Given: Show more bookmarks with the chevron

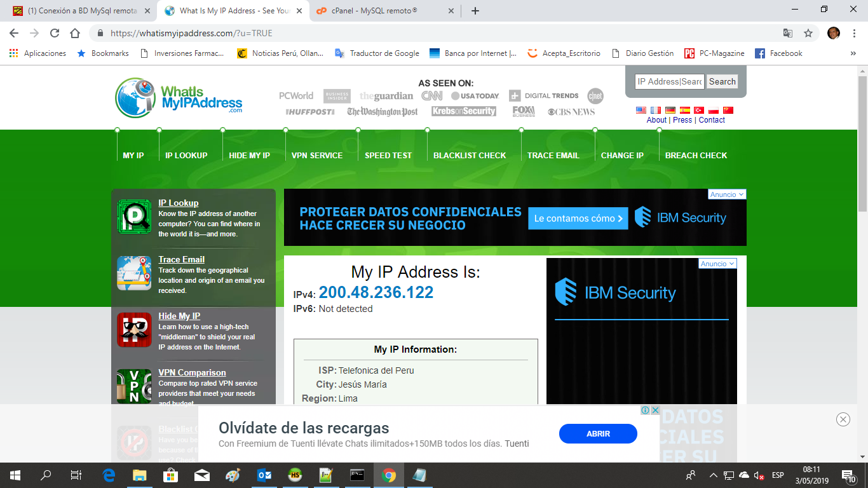Looking at the screenshot, I should [x=853, y=53].
